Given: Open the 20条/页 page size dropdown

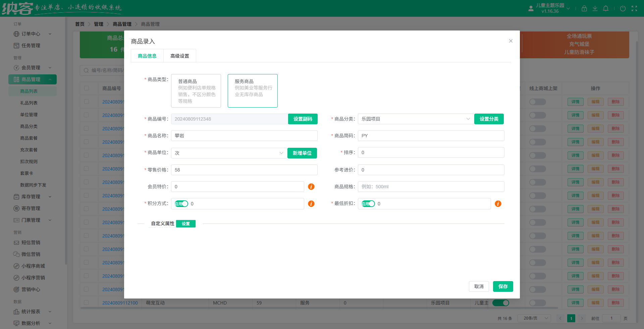Looking at the screenshot, I should click(534, 318).
